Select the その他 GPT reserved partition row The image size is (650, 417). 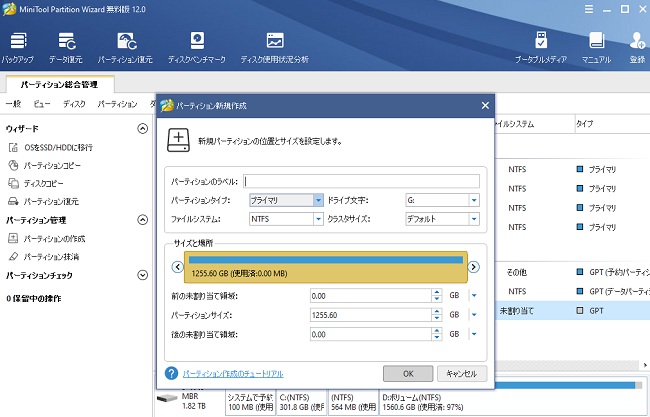coord(572,272)
